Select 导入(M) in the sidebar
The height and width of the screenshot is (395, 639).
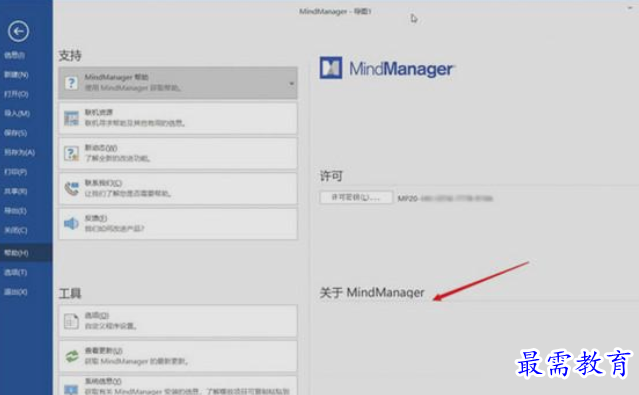pos(17,113)
